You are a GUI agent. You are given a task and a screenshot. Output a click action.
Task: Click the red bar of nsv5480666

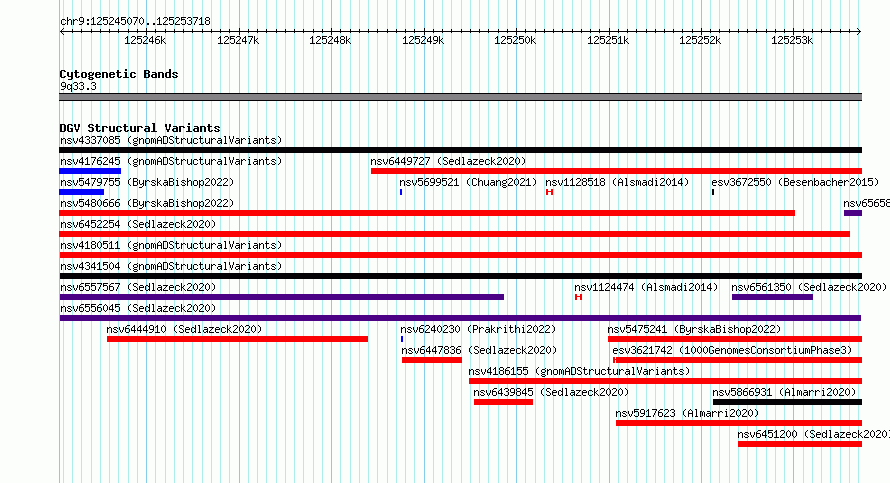pyautogui.click(x=427, y=213)
